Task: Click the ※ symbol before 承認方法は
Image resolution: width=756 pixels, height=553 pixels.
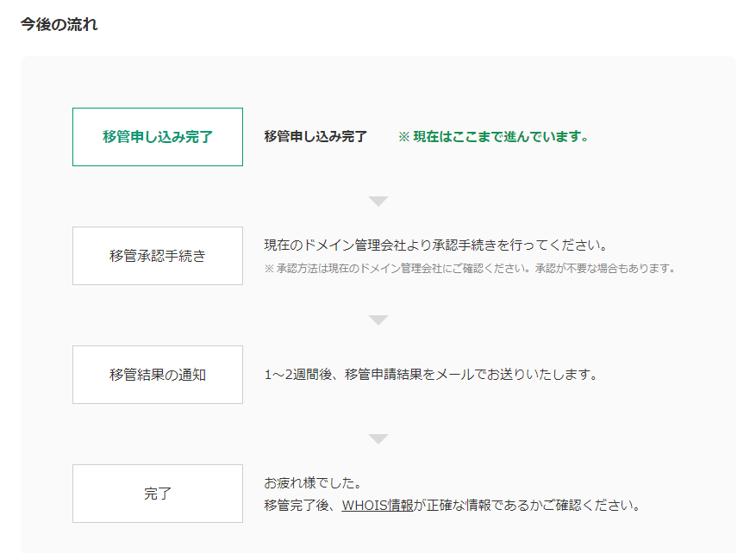Action: coord(269,268)
